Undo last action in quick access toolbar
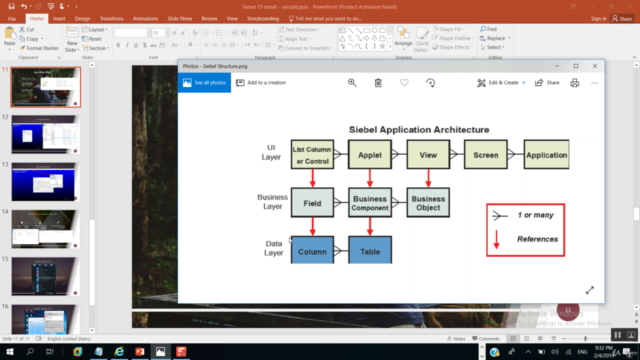The width and height of the screenshot is (640, 360). tap(24, 7)
